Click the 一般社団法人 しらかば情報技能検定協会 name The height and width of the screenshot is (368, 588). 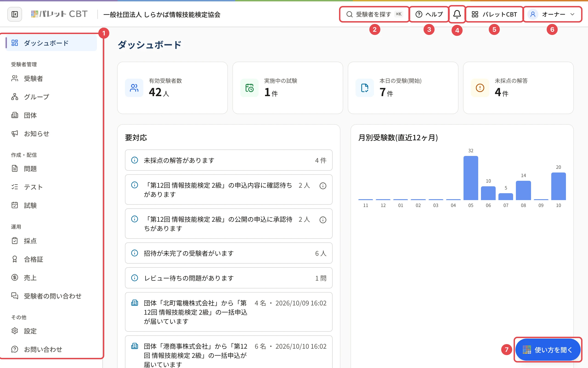pyautogui.click(x=162, y=14)
